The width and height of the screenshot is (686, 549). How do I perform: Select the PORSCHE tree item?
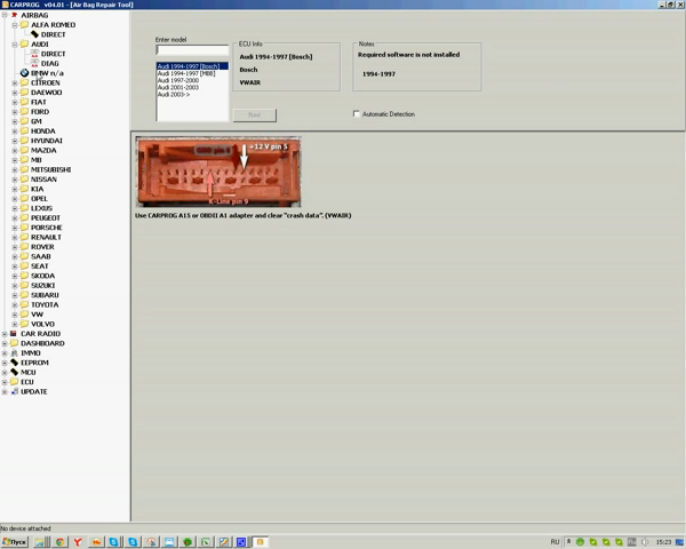46,227
